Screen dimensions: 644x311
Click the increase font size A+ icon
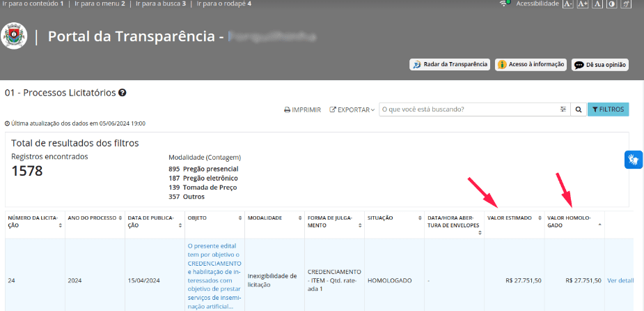coord(582,3)
